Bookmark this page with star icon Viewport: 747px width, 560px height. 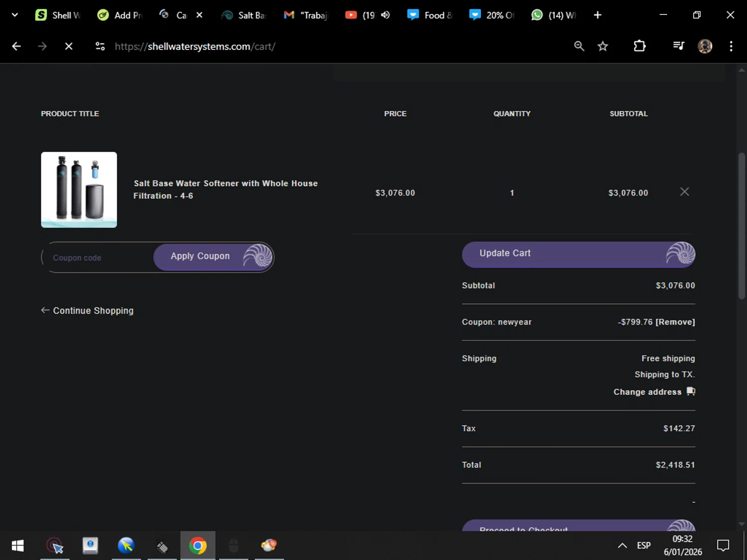603,46
